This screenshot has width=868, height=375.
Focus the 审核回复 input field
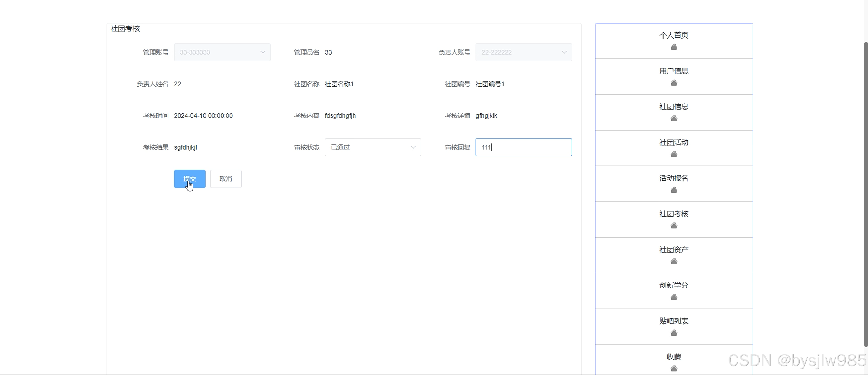pos(524,147)
